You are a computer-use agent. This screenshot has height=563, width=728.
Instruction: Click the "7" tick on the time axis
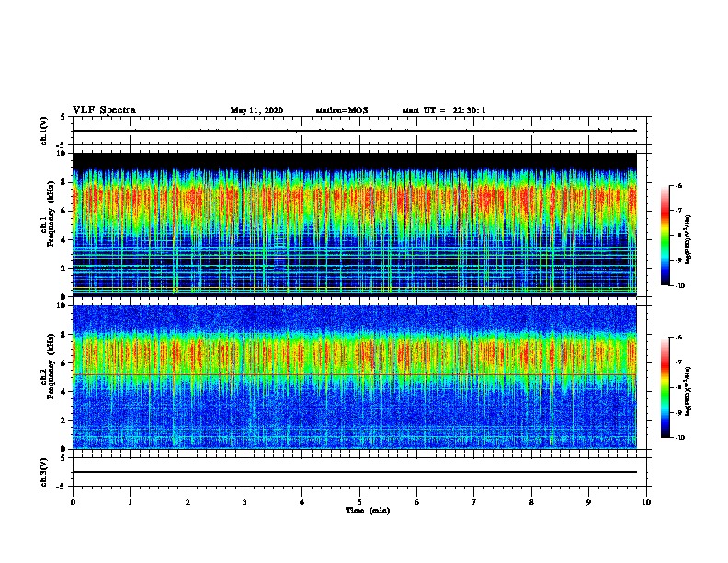point(474,502)
